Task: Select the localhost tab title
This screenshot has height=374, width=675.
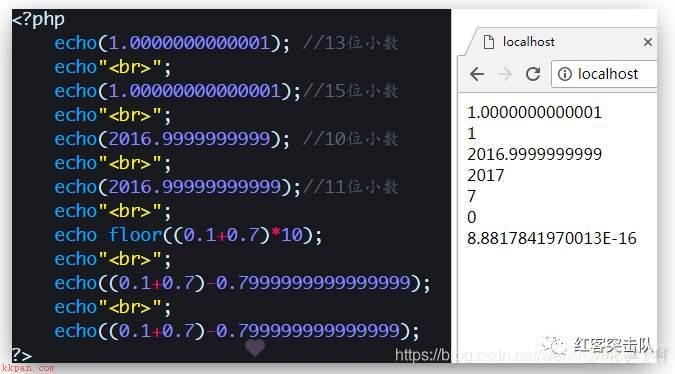Action: 528,42
